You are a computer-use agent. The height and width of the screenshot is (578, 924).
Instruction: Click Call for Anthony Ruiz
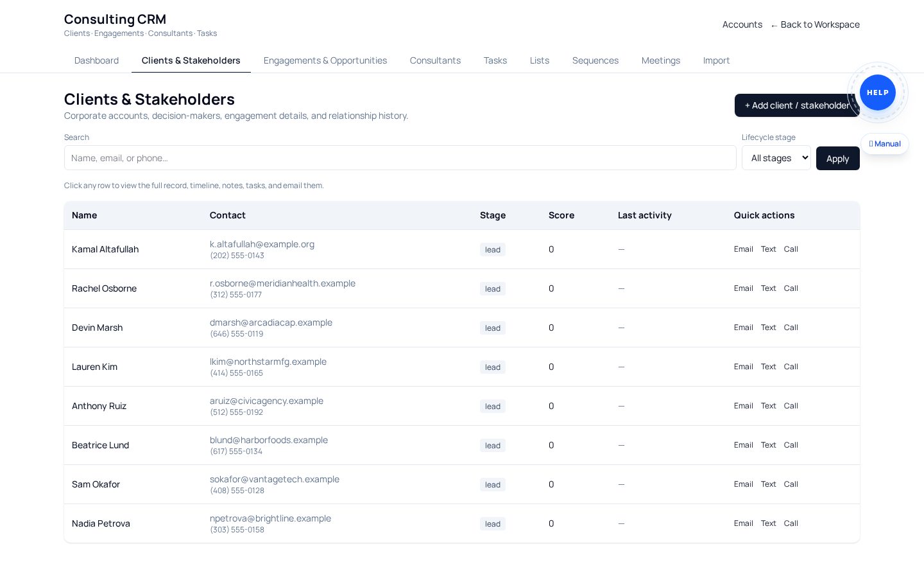(791, 406)
